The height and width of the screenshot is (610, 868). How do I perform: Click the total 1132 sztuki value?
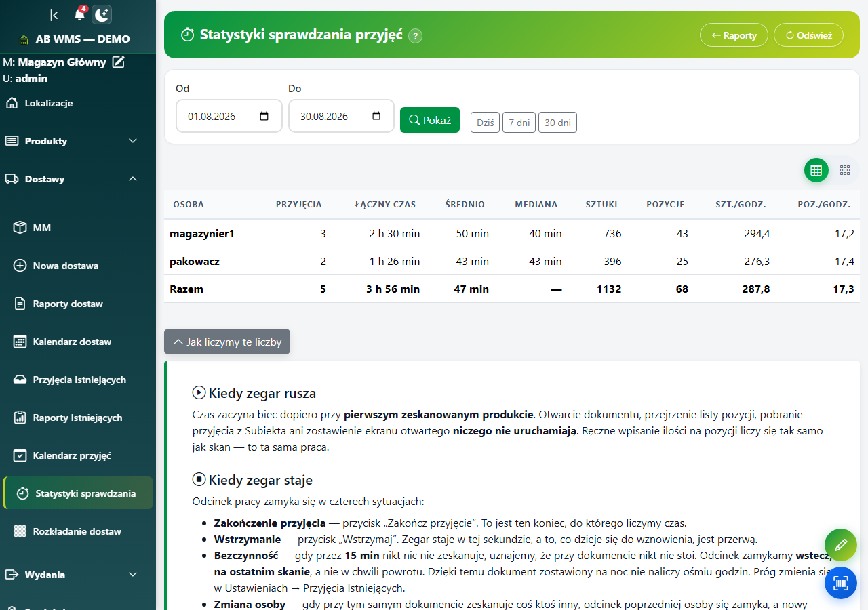(609, 289)
